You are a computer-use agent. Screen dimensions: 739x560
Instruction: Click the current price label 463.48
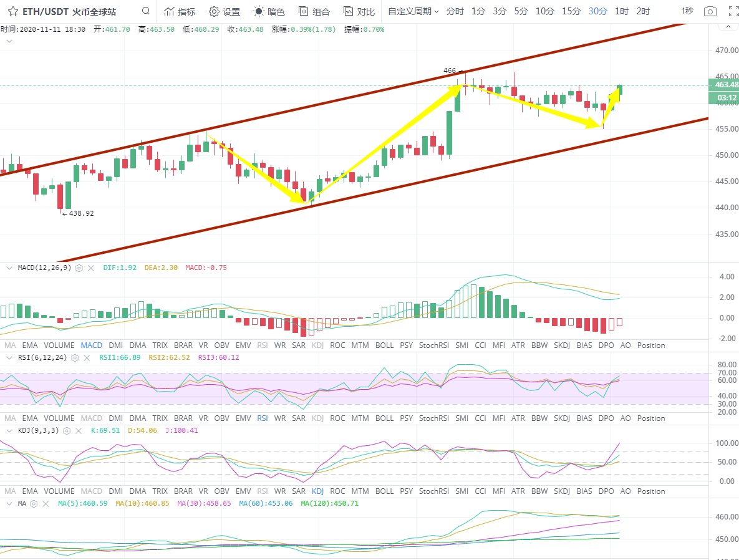pos(723,85)
